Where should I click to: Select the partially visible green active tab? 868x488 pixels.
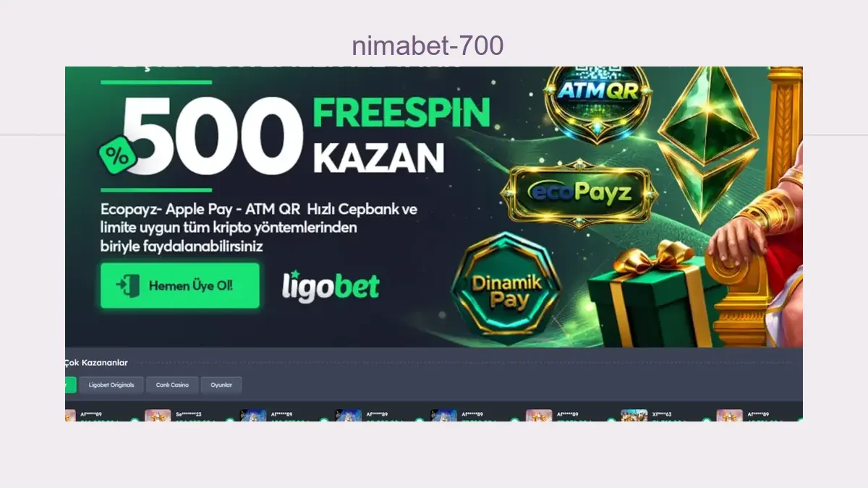point(70,385)
